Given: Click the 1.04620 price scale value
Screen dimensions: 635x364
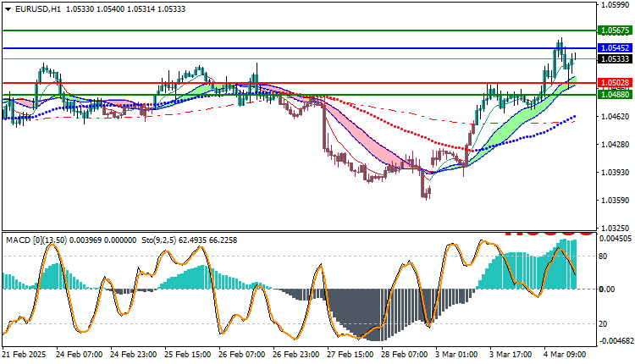Looking at the screenshot, I should (616, 117).
